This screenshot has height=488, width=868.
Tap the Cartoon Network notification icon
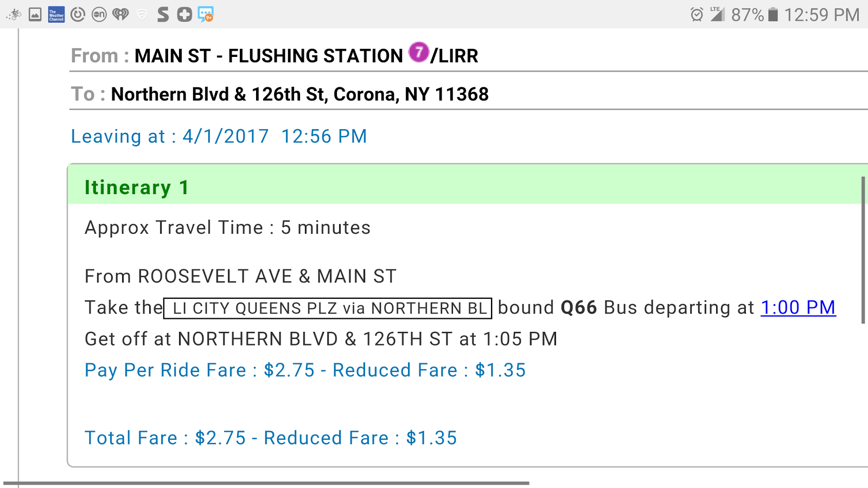pyautogui.click(x=99, y=15)
